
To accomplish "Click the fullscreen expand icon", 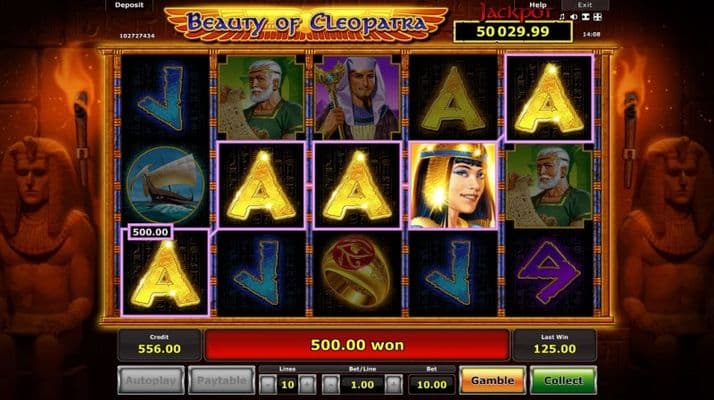I will 597,17.
